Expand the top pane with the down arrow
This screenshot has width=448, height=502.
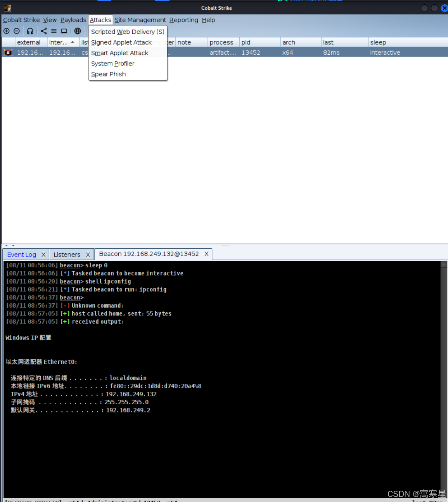click(13, 246)
